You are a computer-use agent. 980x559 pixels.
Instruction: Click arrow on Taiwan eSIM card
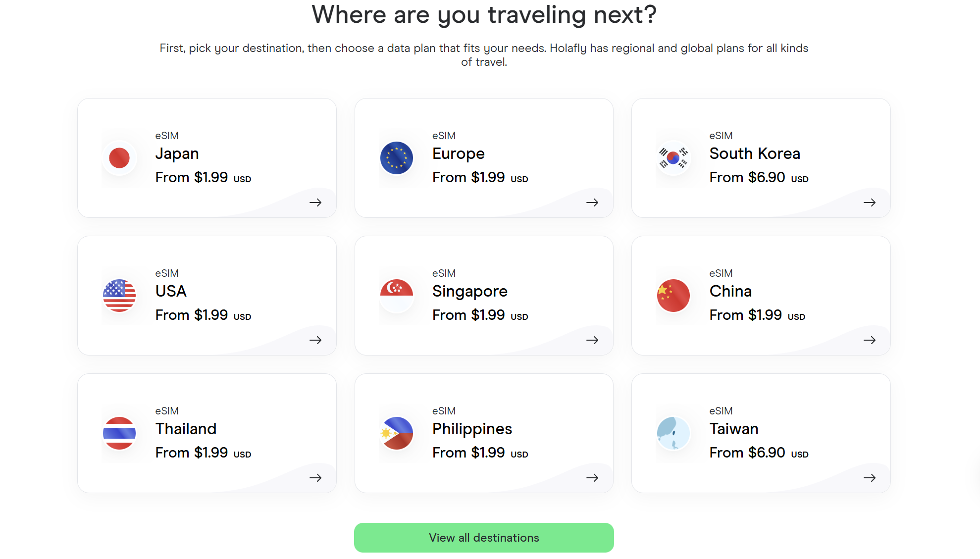tap(870, 478)
